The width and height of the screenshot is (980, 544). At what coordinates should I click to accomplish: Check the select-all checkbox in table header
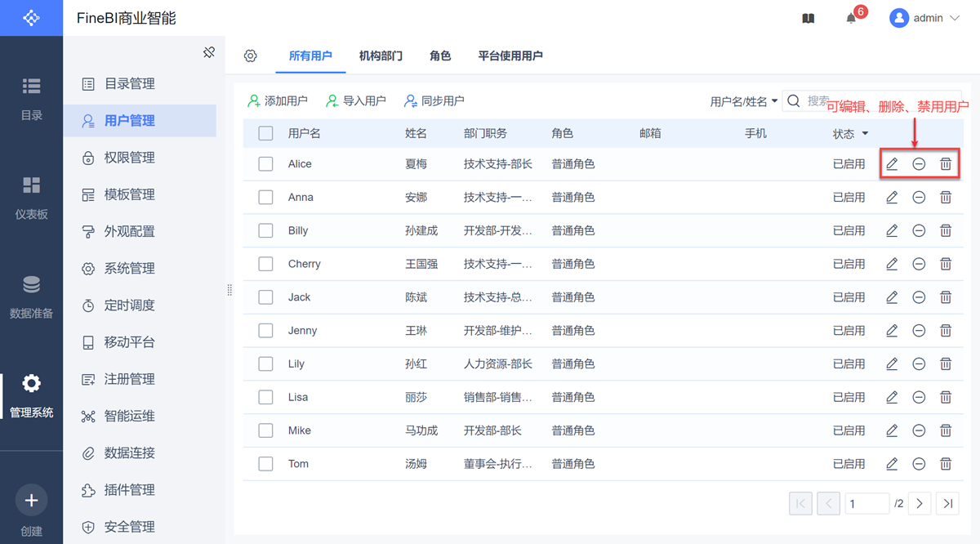click(x=265, y=134)
